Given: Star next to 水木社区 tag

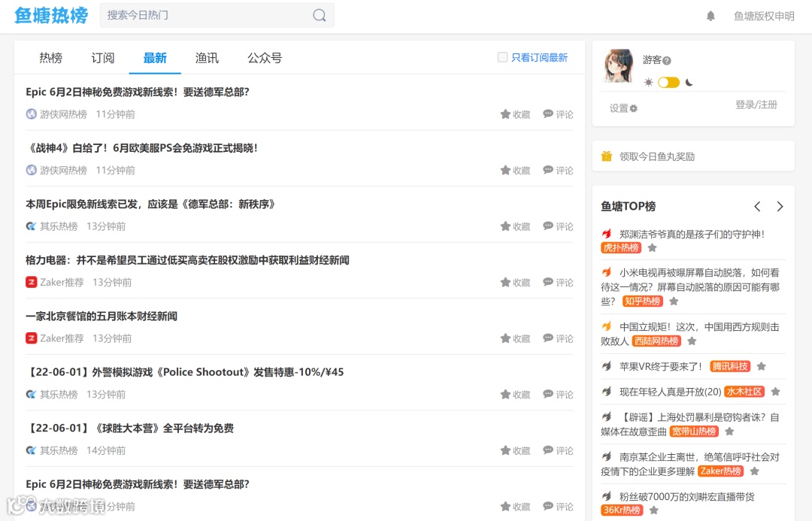Looking at the screenshot, I should tap(775, 392).
